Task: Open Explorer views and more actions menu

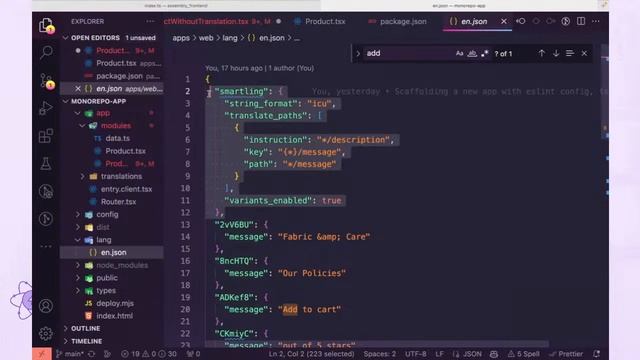Action: pos(150,21)
